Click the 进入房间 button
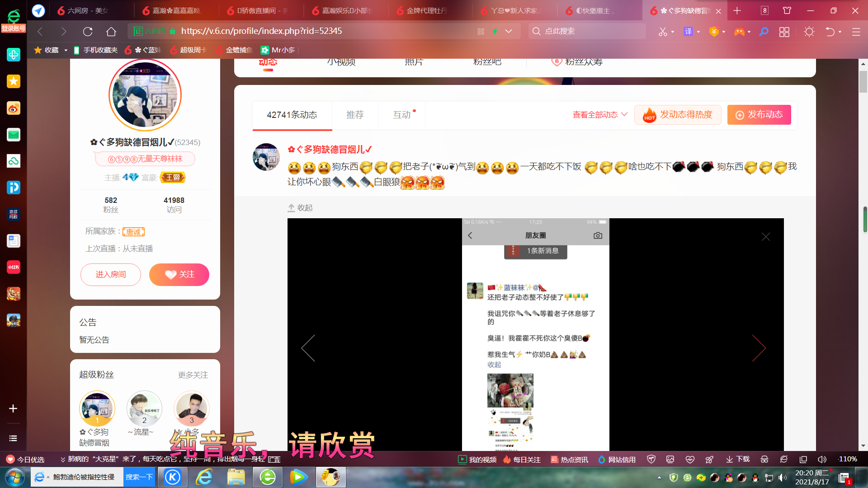868x488 pixels. click(111, 275)
